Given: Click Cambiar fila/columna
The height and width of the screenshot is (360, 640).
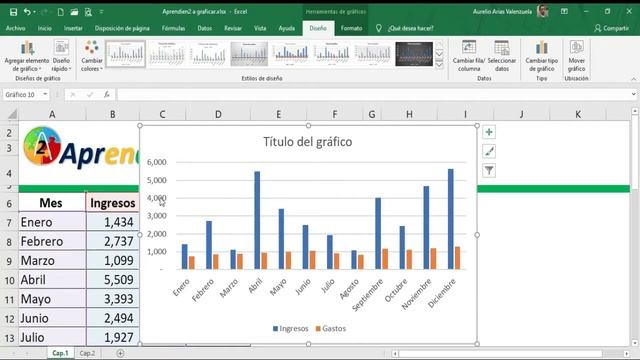Looking at the screenshot, I should (469, 56).
